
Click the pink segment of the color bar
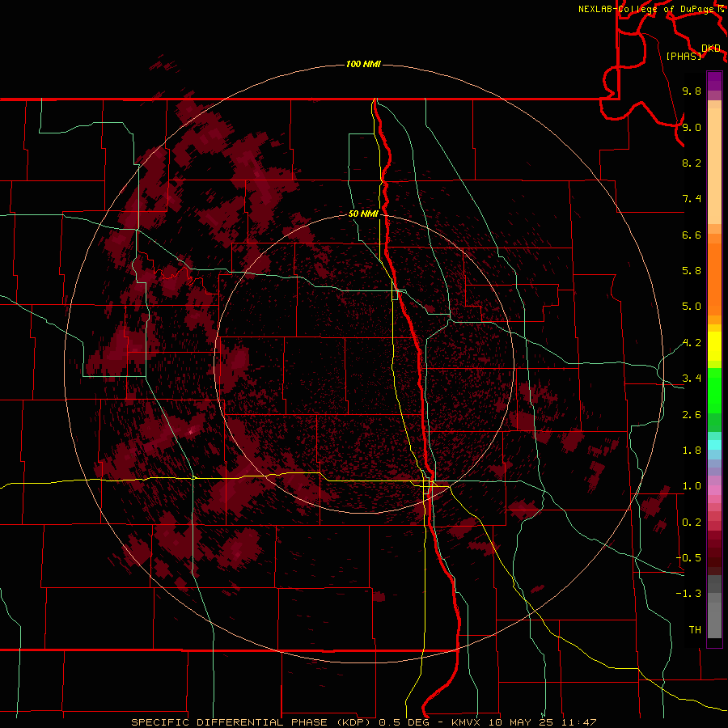(714, 490)
